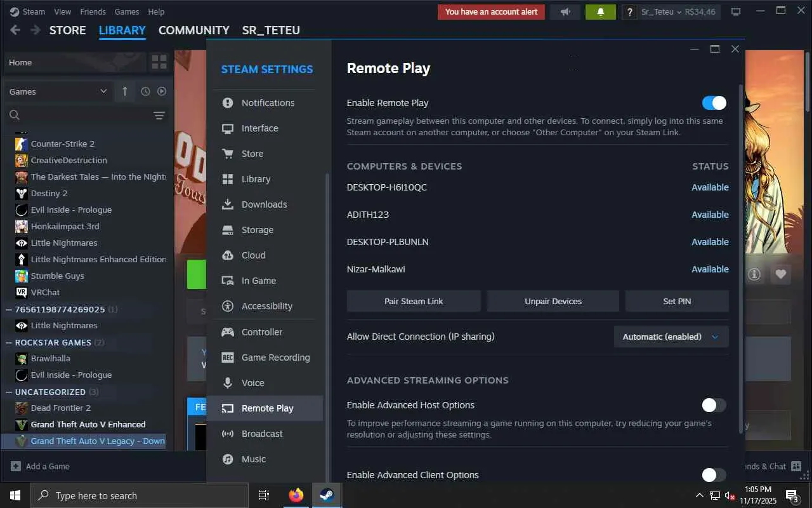Go to library Home
812x508 pixels.
click(75, 62)
